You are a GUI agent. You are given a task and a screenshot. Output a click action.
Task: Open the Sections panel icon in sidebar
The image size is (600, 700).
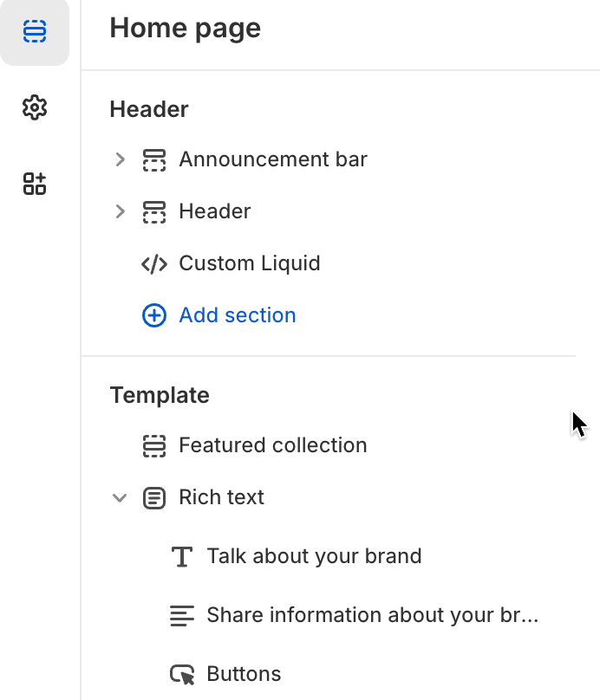pyautogui.click(x=35, y=31)
